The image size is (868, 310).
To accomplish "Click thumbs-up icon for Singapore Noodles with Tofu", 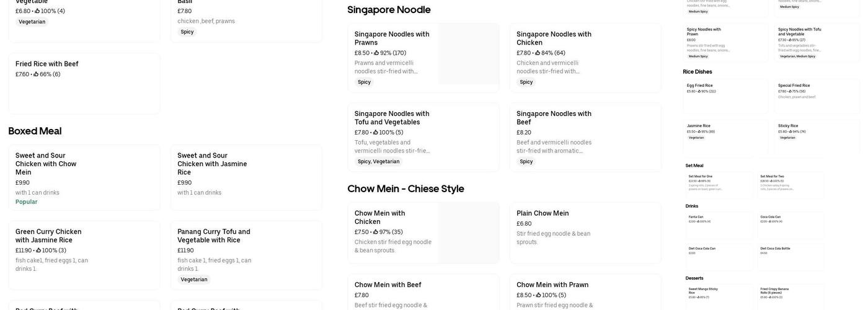I will (376, 133).
